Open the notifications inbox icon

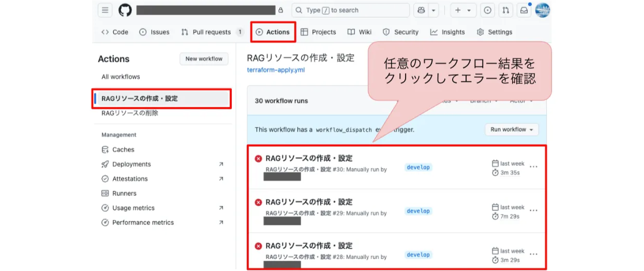[524, 10]
